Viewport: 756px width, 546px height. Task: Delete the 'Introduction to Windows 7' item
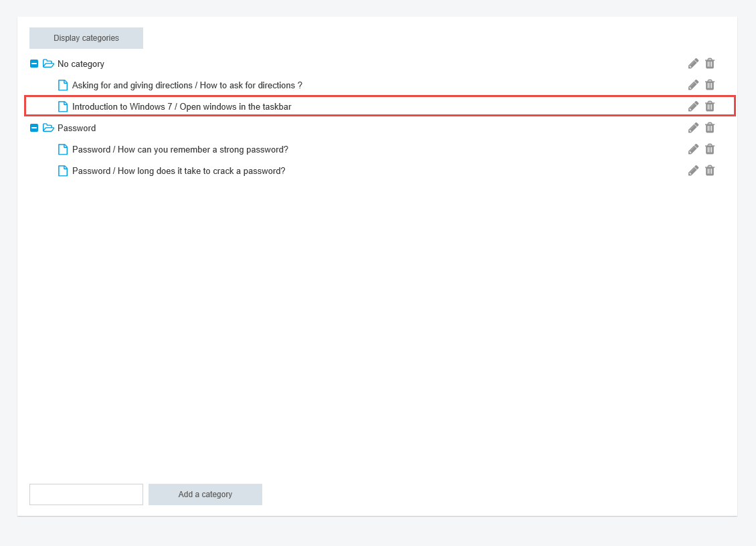point(710,106)
